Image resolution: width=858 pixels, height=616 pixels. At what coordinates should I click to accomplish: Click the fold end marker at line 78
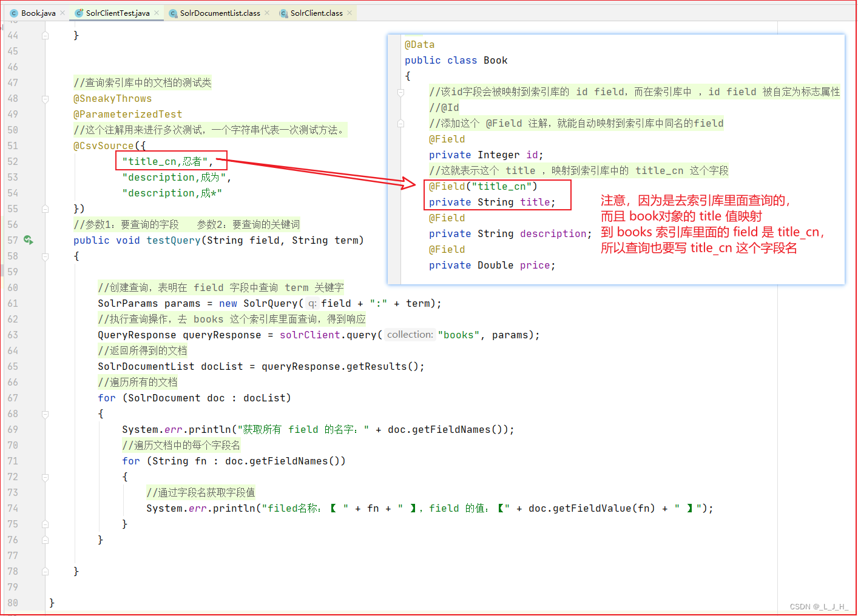coord(46,571)
